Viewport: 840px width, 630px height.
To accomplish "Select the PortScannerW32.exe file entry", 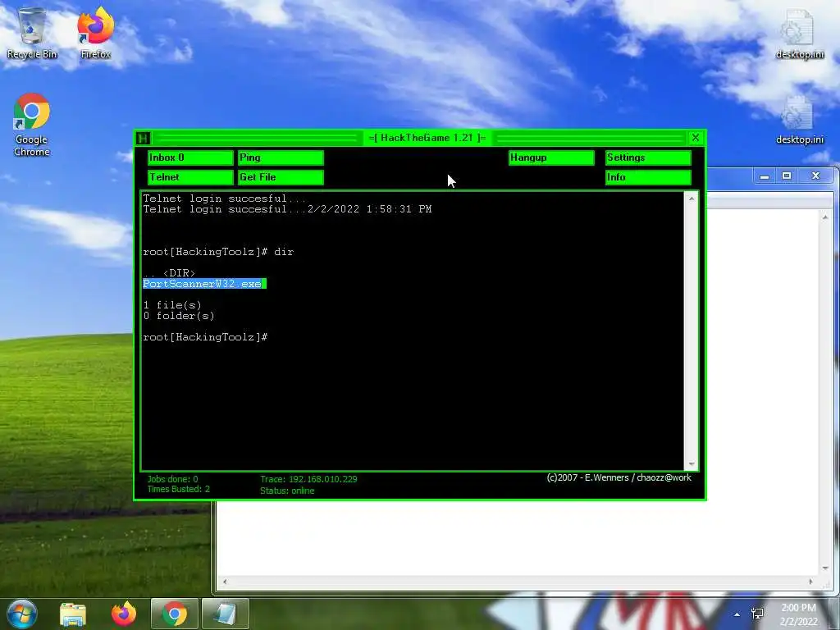I will tap(204, 284).
